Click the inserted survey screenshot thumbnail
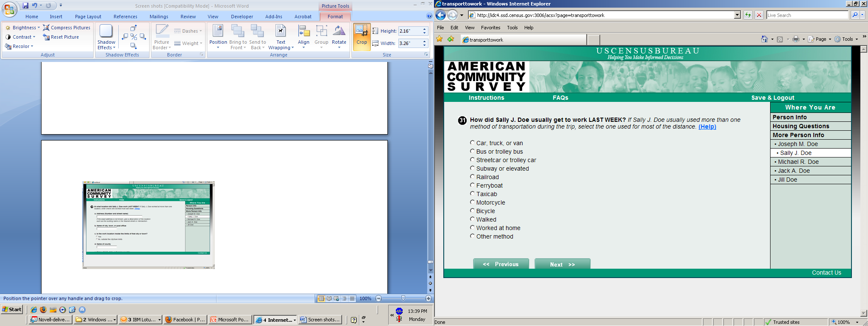 point(148,225)
